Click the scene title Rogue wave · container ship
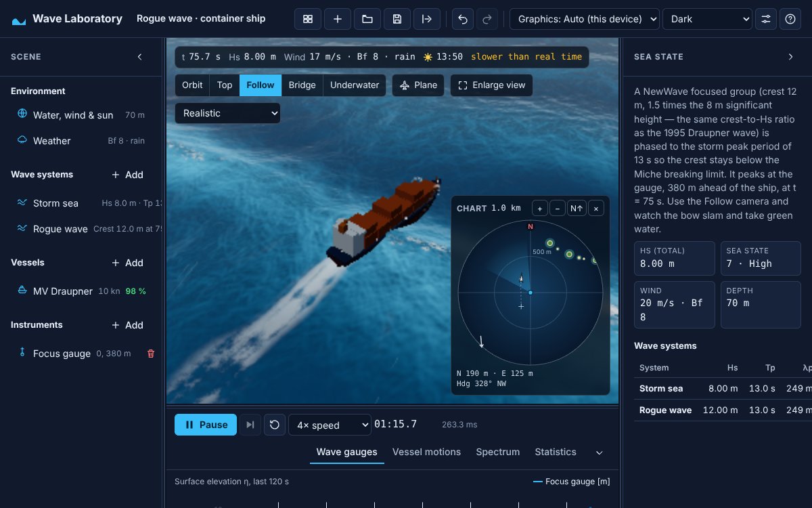Viewport: 812px width, 508px height. (201, 19)
